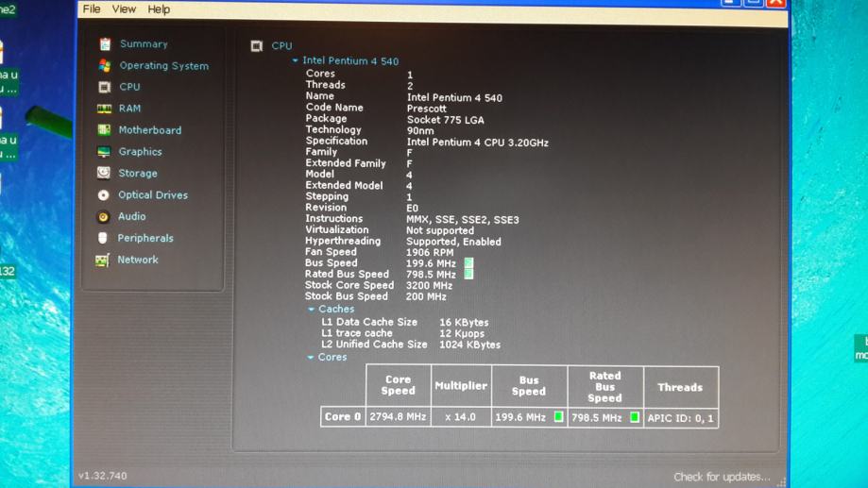
Task: Click the Peripherals mouse icon
Action: [102, 238]
